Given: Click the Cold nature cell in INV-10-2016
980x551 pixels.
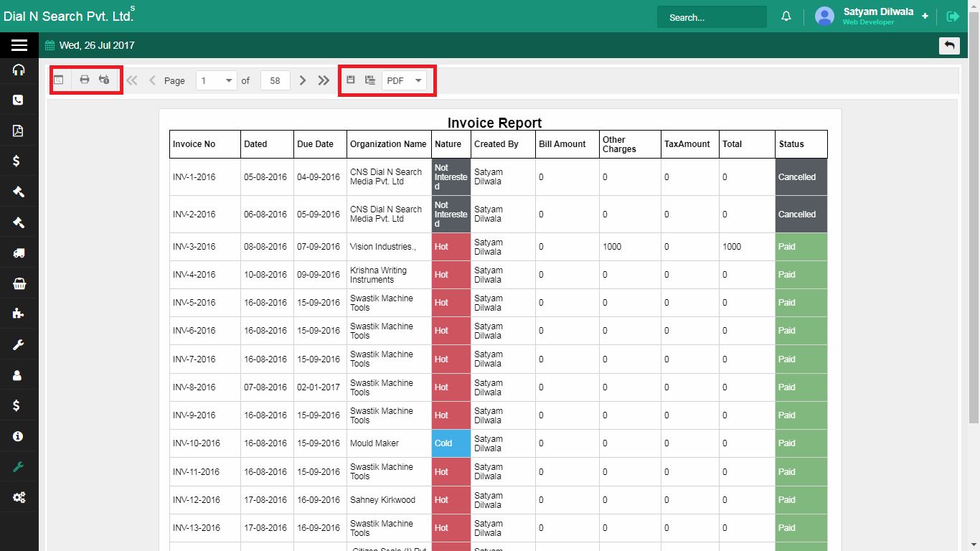Looking at the screenshot, I should coord(451,443).
